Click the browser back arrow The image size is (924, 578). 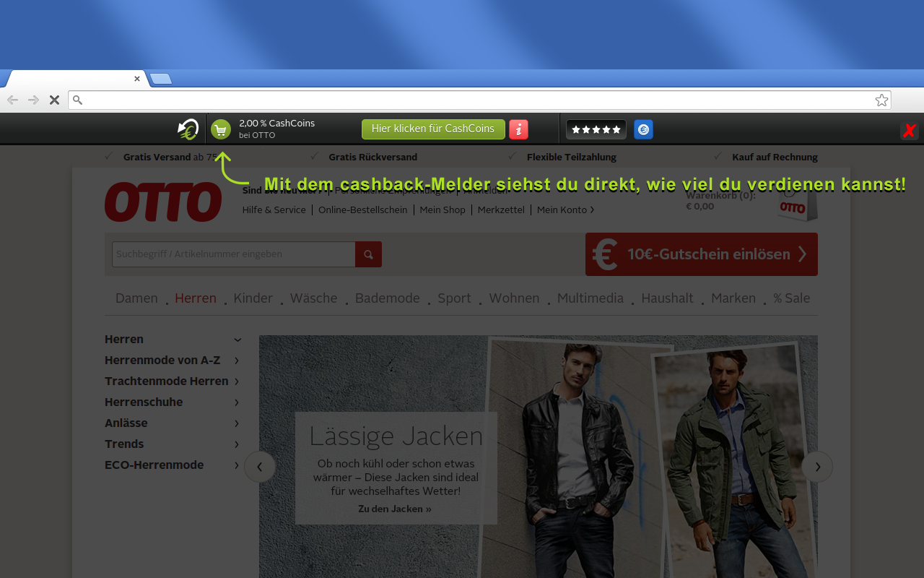pyautogui.click(x=12, y=100)
